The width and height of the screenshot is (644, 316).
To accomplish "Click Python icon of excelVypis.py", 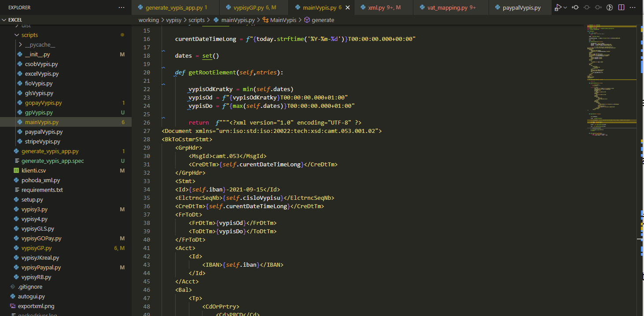I will (x=20, y=73).
